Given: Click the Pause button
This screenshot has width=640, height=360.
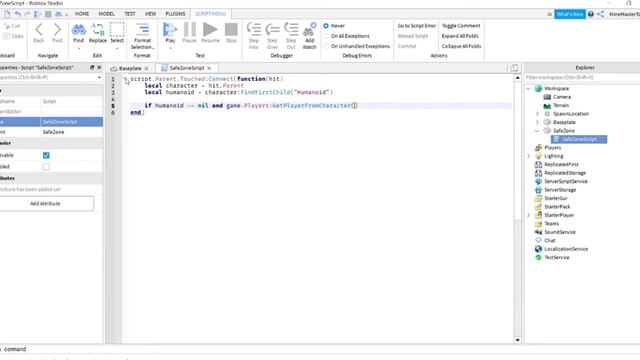Looking at the screenshot, I should click(189, 33).
